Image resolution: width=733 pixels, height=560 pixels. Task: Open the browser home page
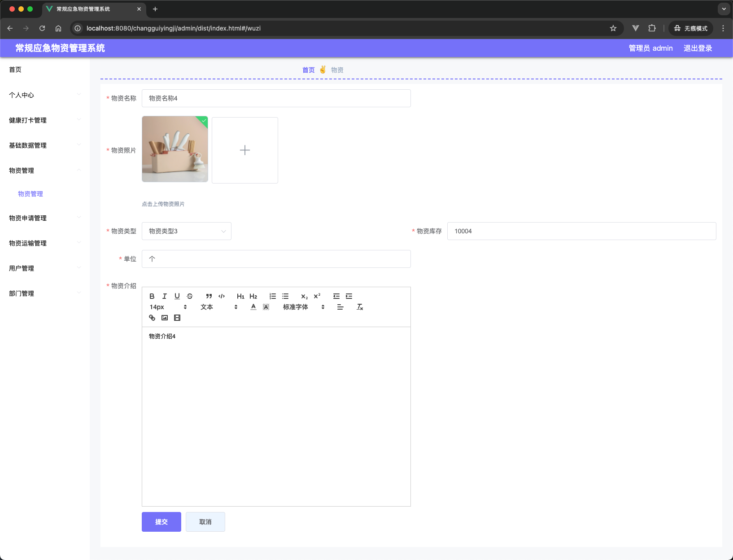point(58,28)
